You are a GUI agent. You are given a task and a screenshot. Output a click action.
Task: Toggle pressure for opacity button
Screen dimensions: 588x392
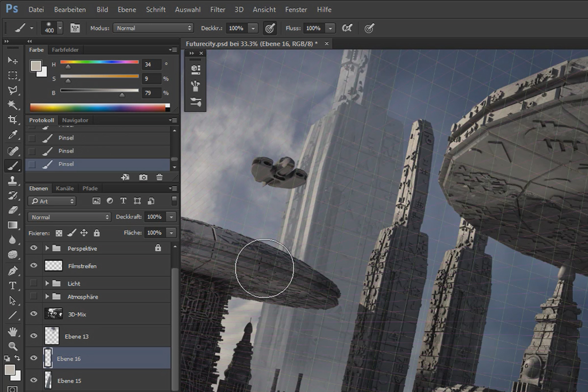(269, 28)
